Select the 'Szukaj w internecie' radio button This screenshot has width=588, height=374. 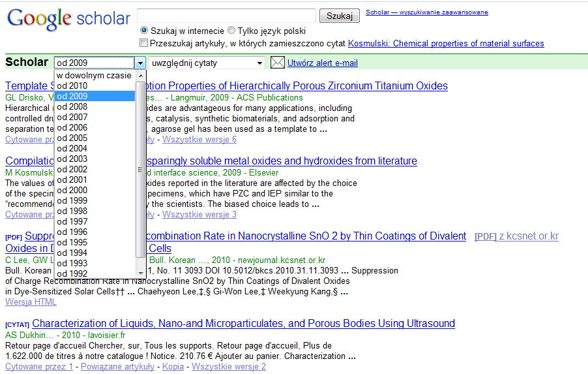(x=143, y=30)
